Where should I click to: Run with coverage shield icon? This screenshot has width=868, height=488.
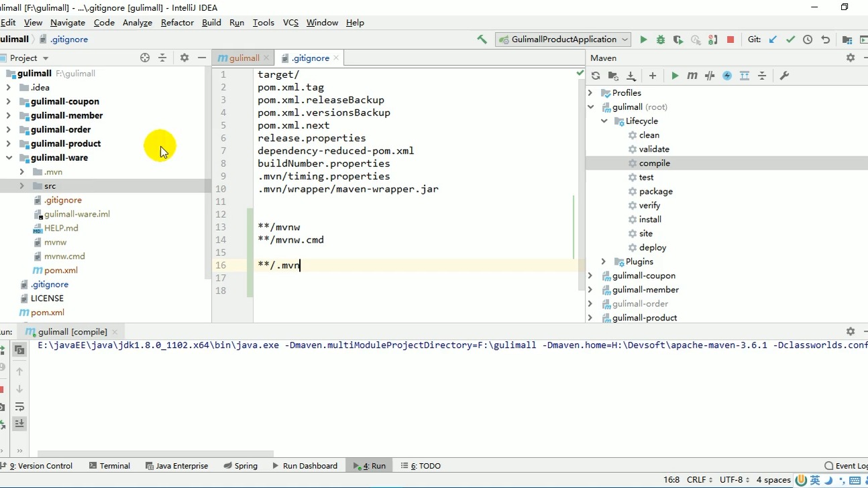click(x=678, y=40)
